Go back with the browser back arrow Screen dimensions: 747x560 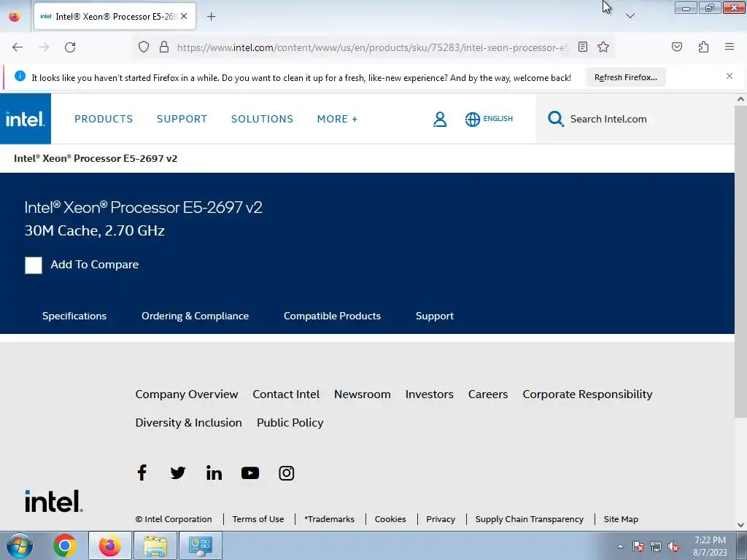pyautogui.click(x=18, y=47)
